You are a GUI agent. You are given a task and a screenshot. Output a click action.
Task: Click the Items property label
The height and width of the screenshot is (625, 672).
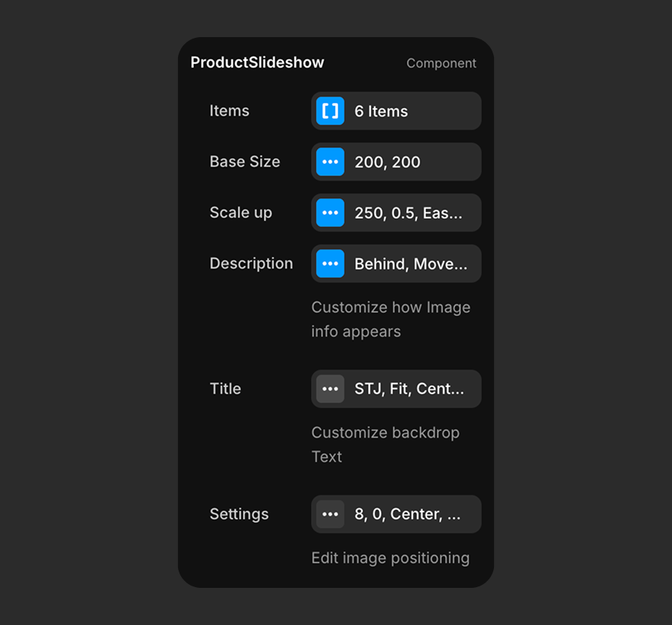point(229,111)
